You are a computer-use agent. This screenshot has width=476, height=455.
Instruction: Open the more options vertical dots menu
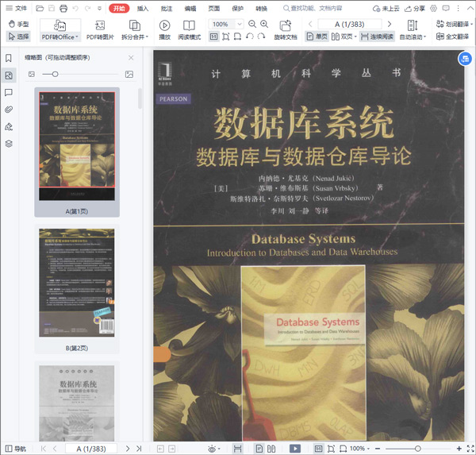(x=458, y=9)
